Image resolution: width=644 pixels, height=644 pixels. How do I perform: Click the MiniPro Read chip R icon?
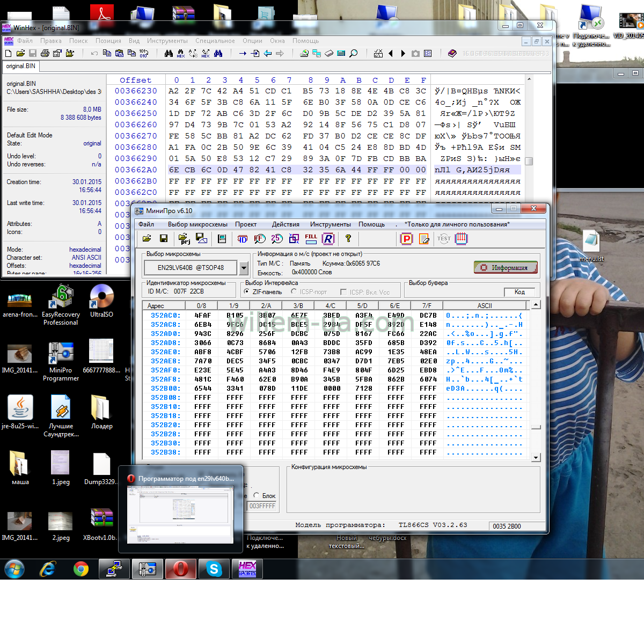coord(328,239)
